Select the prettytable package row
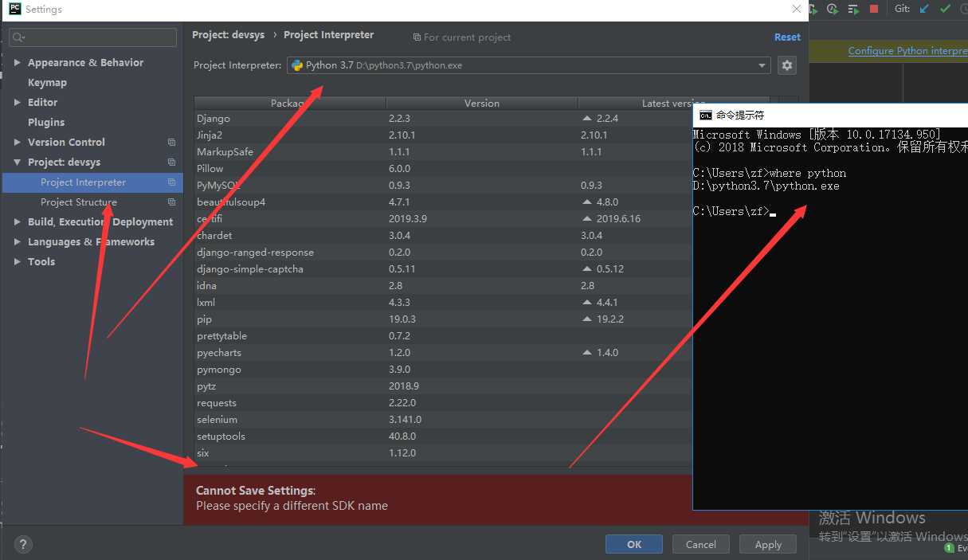This screenshot has width=968, height=560. pos(444,335)
